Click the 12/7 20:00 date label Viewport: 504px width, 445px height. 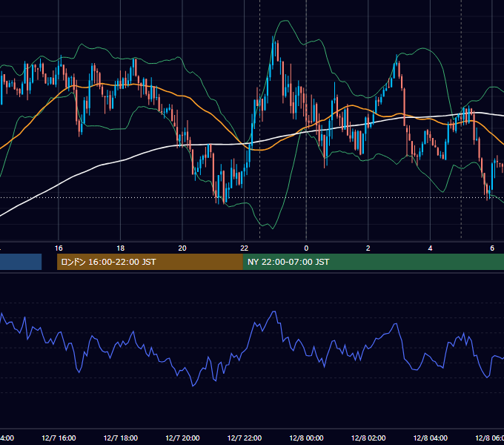tap(182, 438)
